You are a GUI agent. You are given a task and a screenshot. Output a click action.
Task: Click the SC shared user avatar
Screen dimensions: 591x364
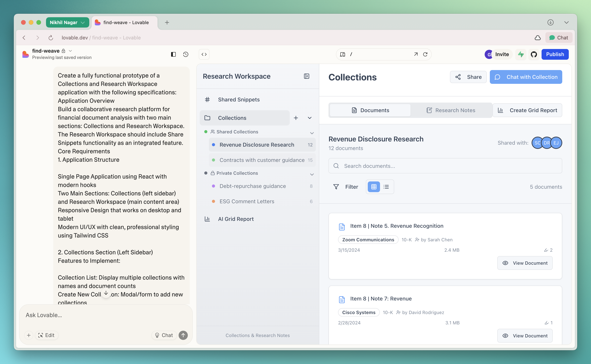(x=537, y=143)
